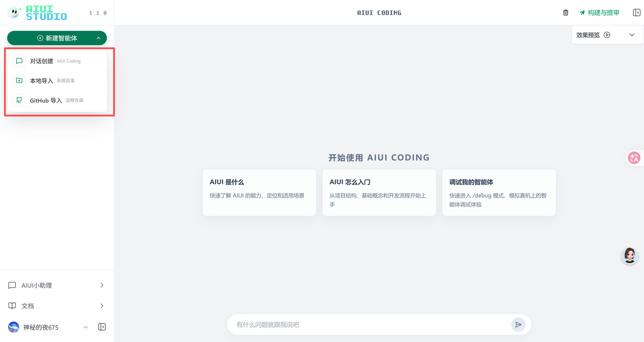Screen dimensions: 644x342
Task: Open the 调试我的智能体 card
Action: [x=499, y=193]
